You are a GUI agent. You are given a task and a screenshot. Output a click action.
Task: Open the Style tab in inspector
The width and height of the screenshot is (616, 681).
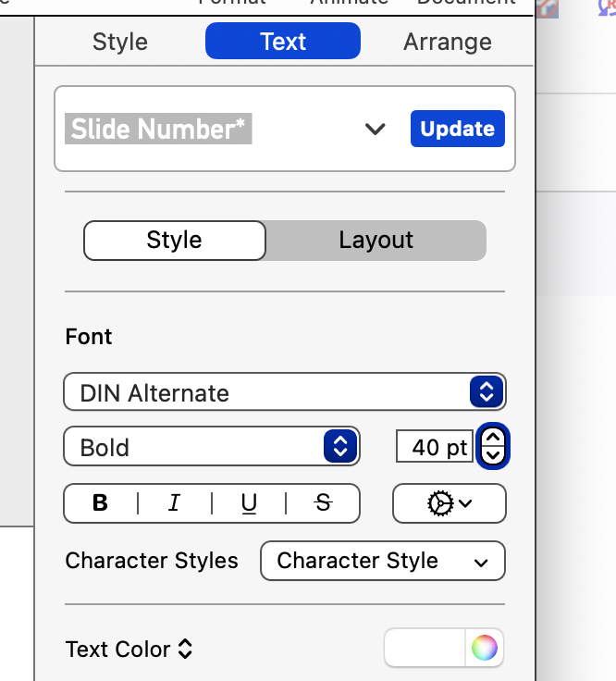(x=120, y=42)
